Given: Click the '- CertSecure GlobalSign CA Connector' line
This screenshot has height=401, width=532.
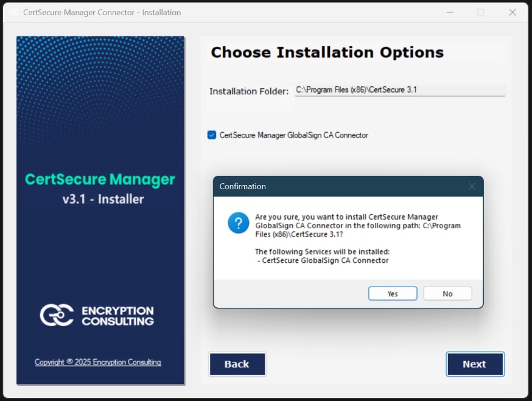Looking at the screenshot, I should (x=323, y=260).
